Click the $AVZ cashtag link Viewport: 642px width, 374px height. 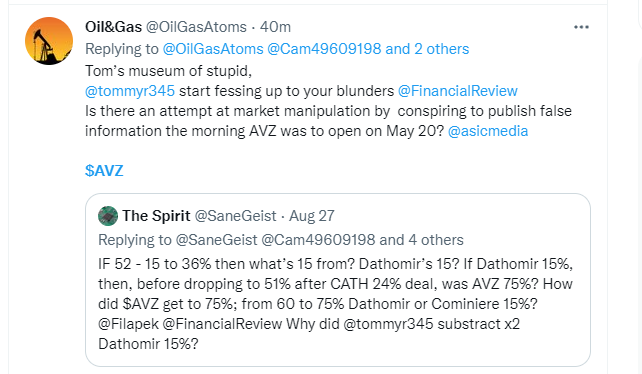tap(104, 171)
